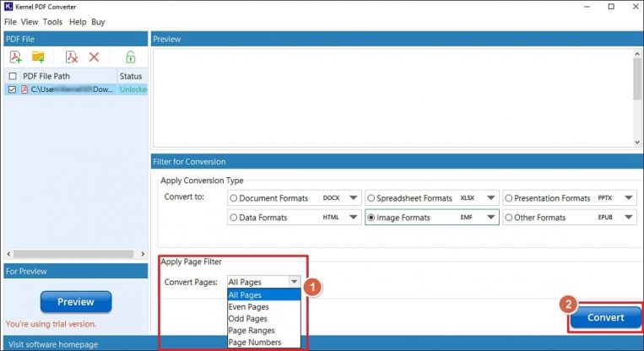Click preview pane scroll-down arrow
644x351 pixels.
637,142
